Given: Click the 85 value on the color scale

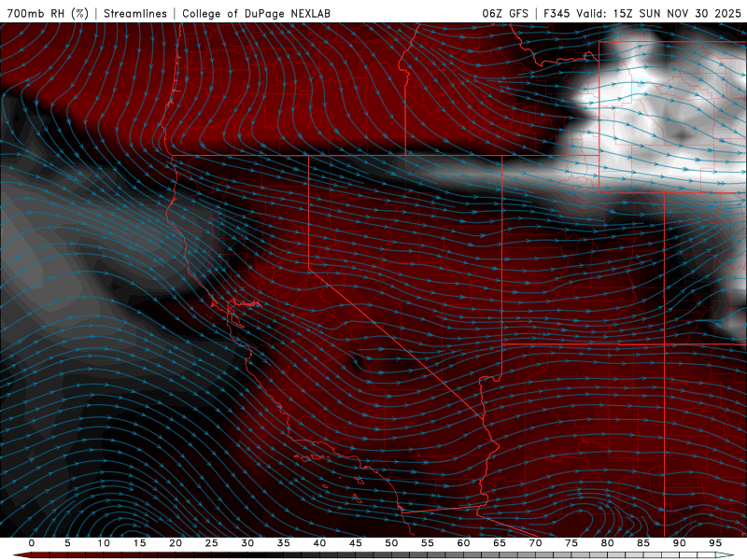Looking at the screenshot, I should [643, 543].
